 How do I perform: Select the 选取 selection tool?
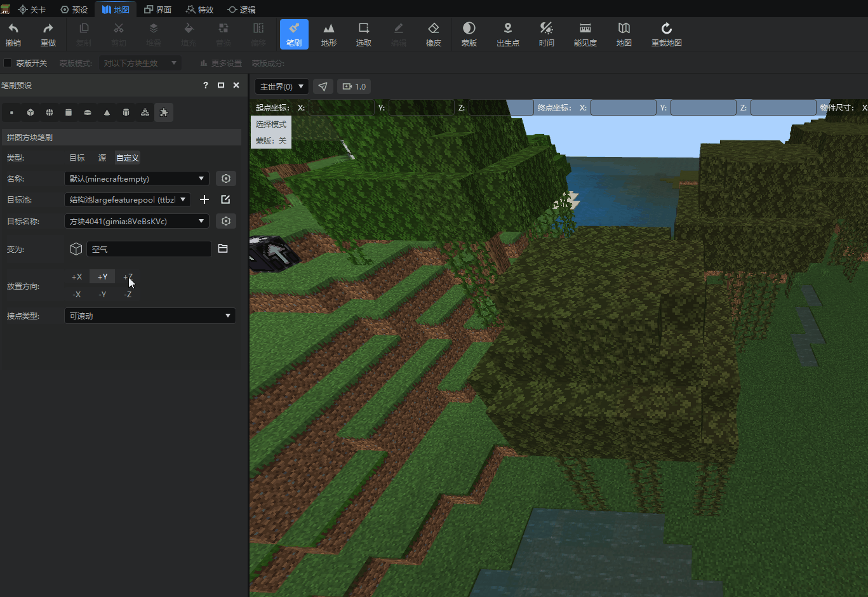(364, 34)
